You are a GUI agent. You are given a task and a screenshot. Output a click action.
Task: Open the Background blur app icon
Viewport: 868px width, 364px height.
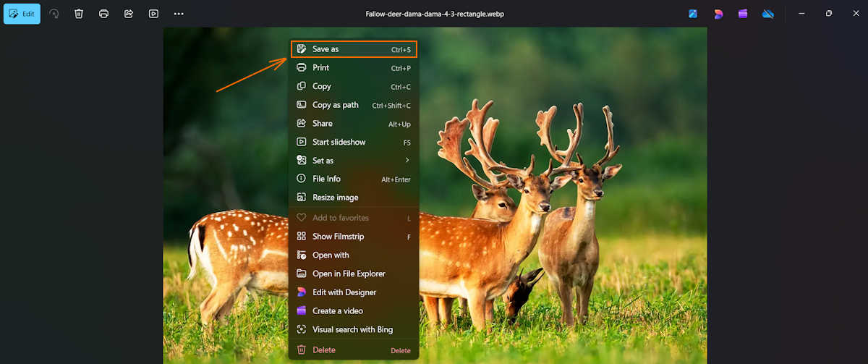click(693, 14)
